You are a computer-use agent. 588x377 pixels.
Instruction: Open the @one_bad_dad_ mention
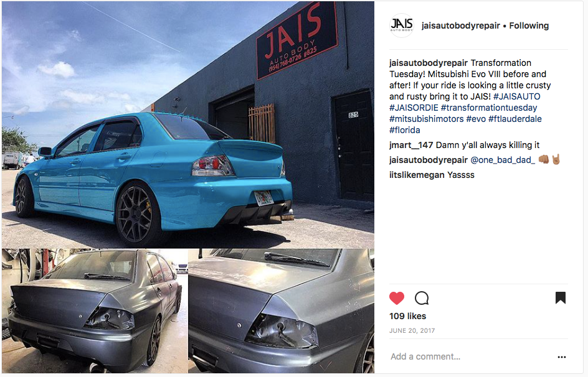503,160
